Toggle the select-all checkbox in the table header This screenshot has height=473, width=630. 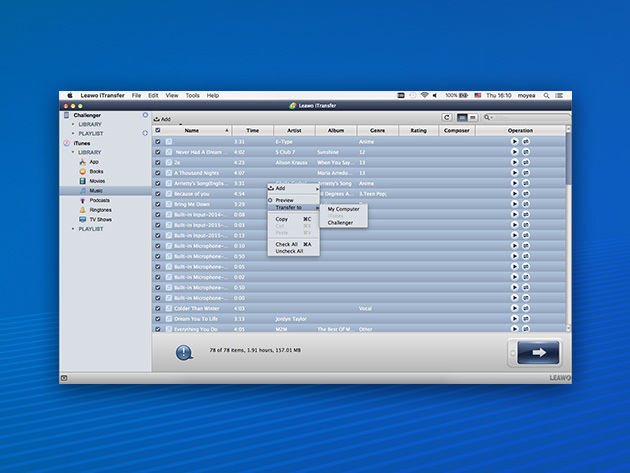pyautogui.click(x=158, y=130)
